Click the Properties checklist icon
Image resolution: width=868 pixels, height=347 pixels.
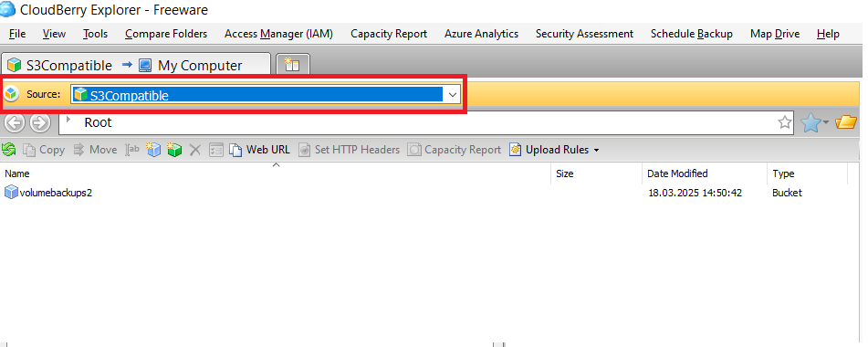point(216,150)
